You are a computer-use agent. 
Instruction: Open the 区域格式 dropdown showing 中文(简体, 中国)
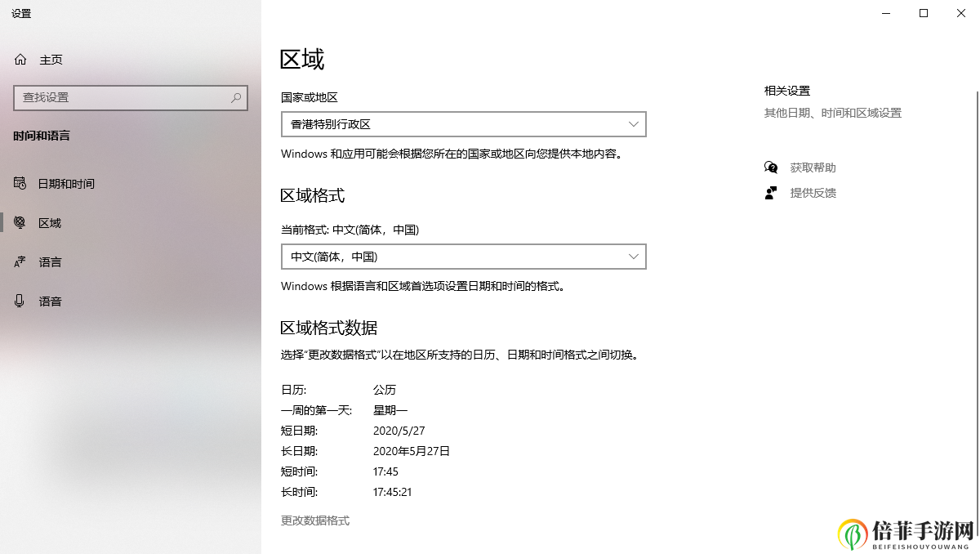[x=463, y=256]
